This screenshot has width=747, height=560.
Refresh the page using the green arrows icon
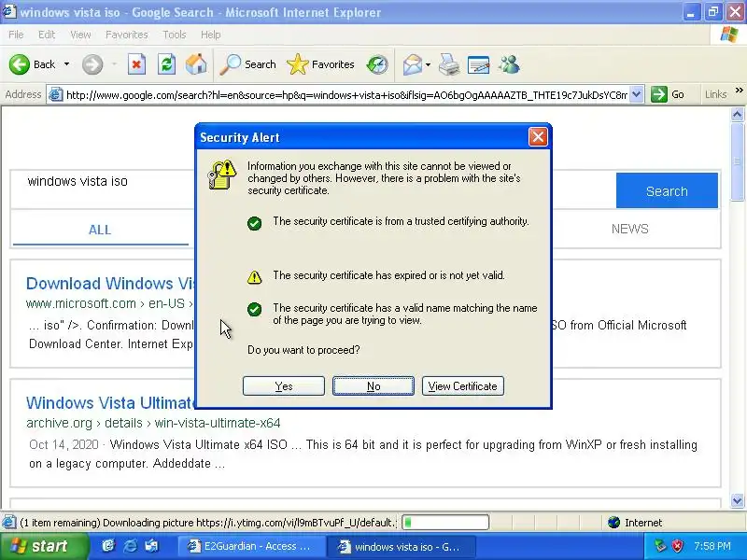(166, 64)
